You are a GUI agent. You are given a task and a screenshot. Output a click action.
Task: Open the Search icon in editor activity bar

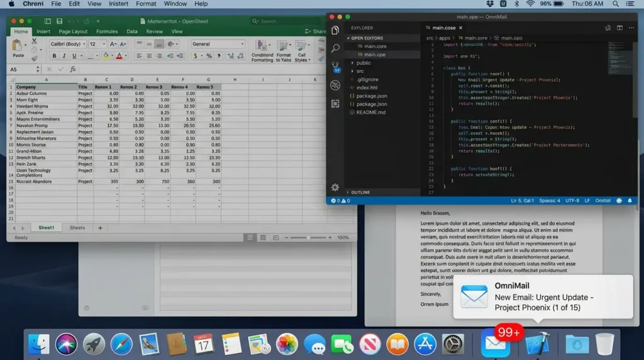335,48
